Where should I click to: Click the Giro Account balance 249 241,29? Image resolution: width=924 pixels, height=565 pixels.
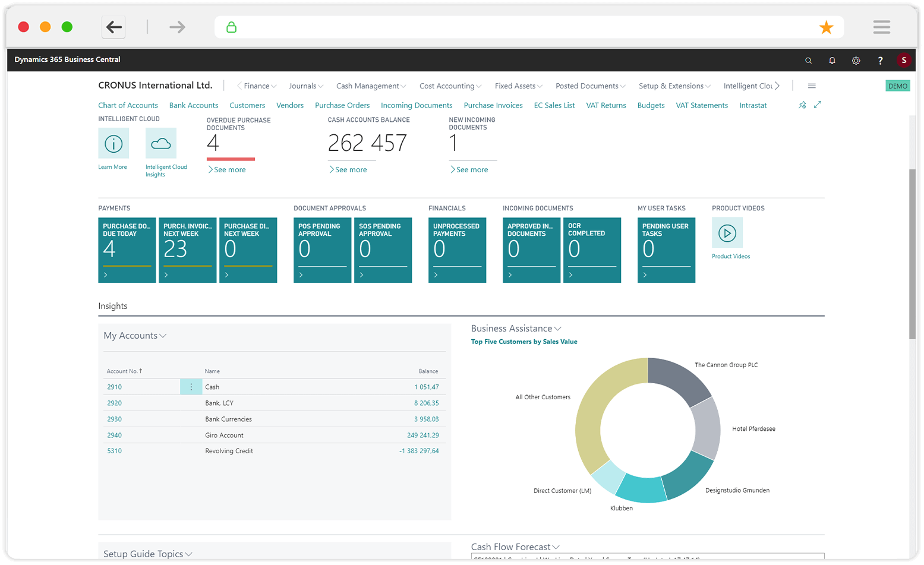click(x=423, y=435)
